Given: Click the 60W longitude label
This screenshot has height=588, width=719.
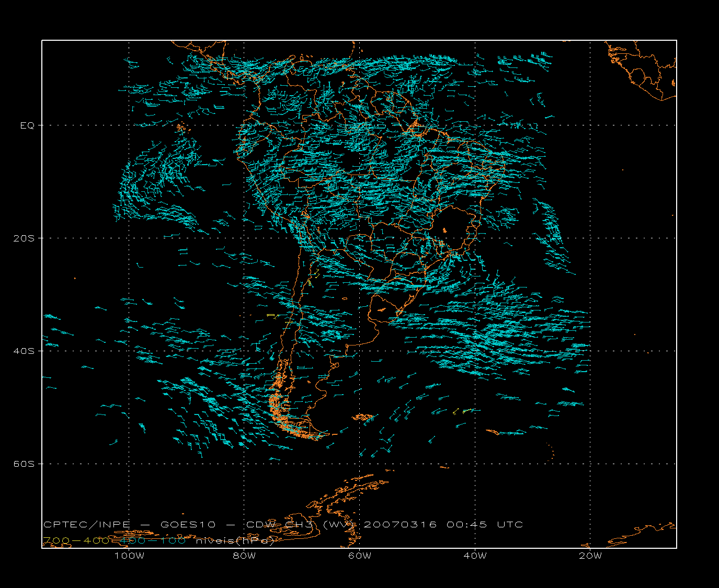Looking at the screenshot, I should pos(360,556).
